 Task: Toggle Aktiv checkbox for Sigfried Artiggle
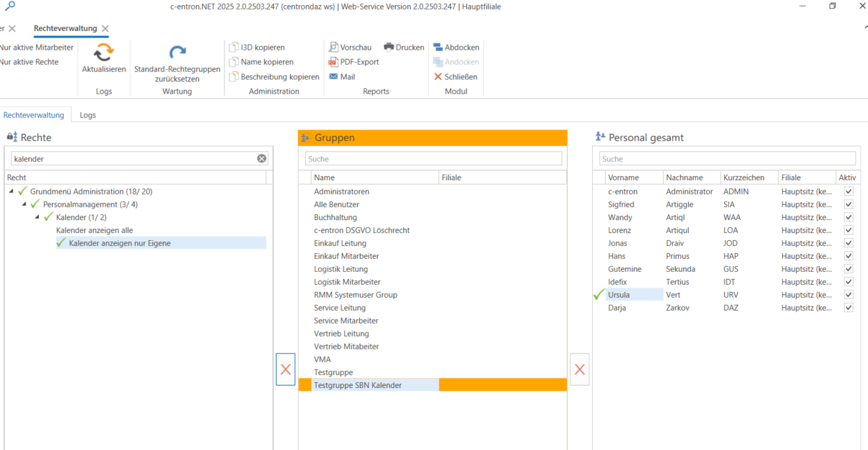click(849, 204)
